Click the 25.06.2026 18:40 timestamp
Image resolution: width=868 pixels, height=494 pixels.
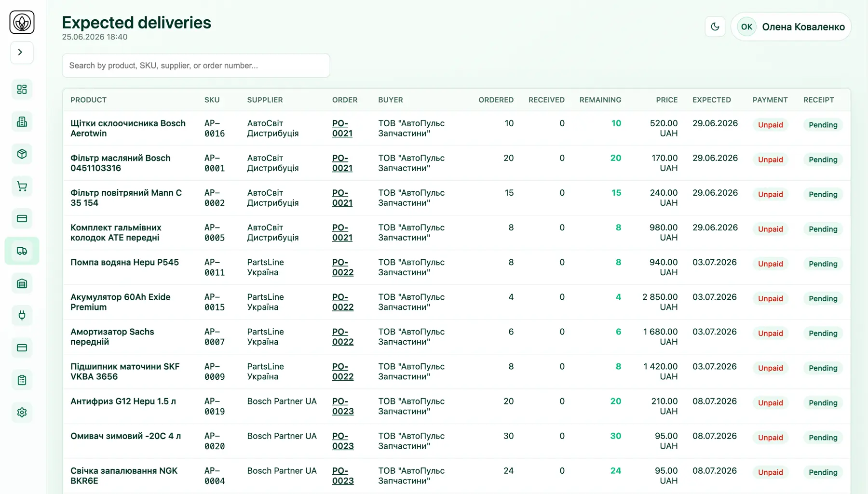[x=95, y=37]
